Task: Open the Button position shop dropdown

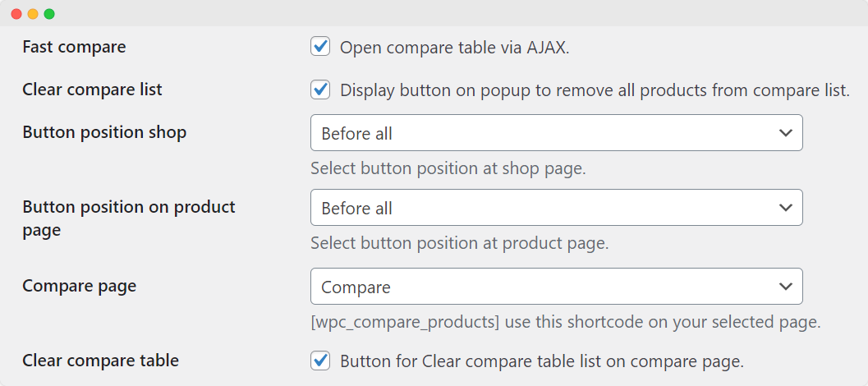Action: 556,133
